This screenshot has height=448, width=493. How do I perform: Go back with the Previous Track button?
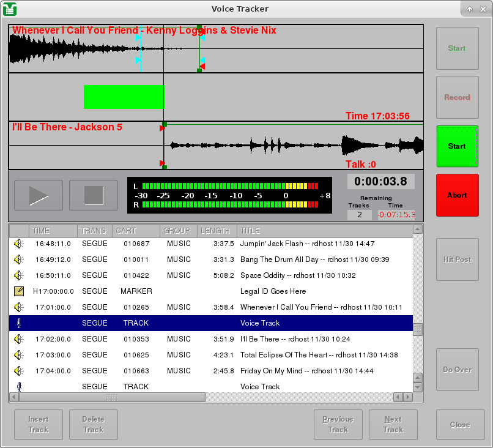[x=338, y=424]
